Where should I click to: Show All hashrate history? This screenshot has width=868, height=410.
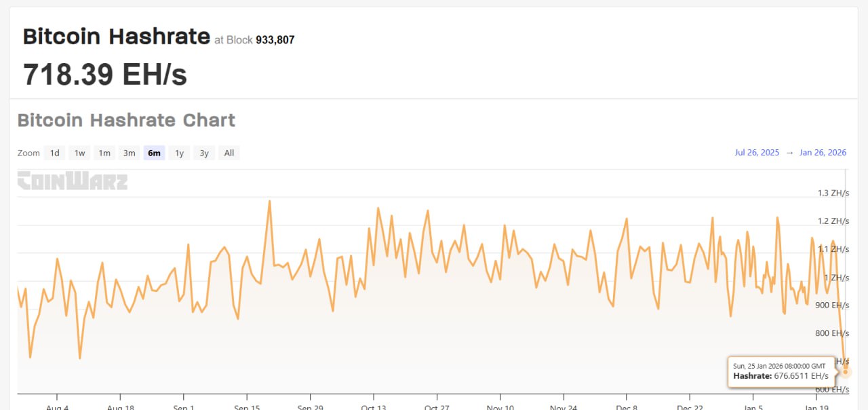229,153
